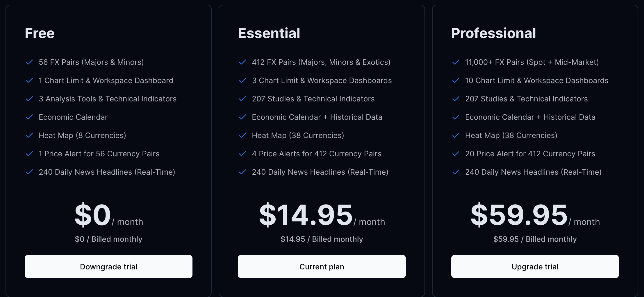Click the Downgrade trial button

108,266
